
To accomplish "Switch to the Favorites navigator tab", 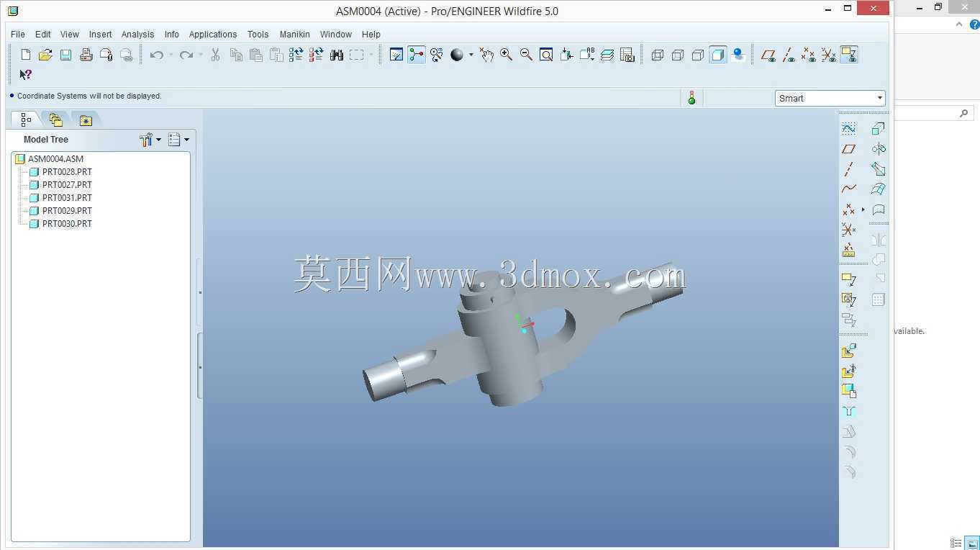I will [x=86, y=120].
